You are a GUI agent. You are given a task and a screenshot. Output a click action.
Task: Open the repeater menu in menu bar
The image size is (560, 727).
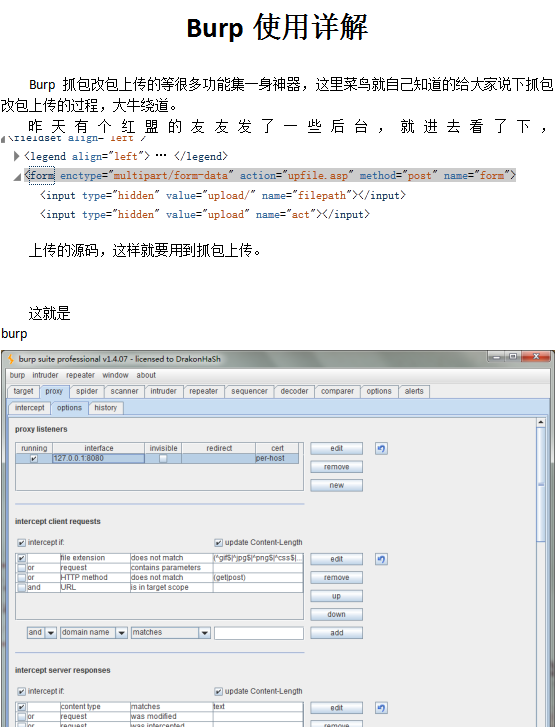80,375
